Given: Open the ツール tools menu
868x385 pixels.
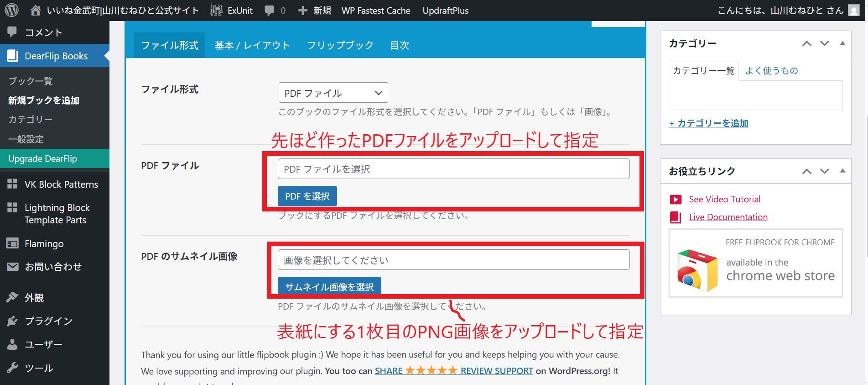Looking at the screenshot, I should coord(39,368).
